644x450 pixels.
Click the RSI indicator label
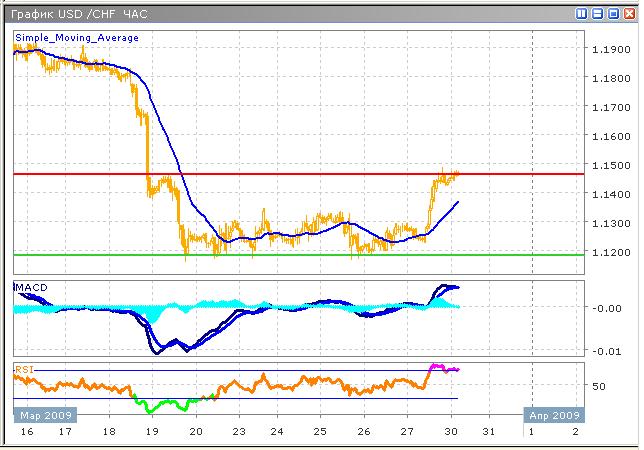(24, 368)
